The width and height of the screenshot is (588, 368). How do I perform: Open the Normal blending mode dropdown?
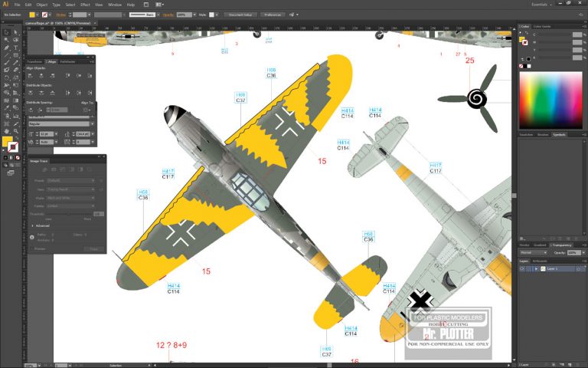click(534, 253)
